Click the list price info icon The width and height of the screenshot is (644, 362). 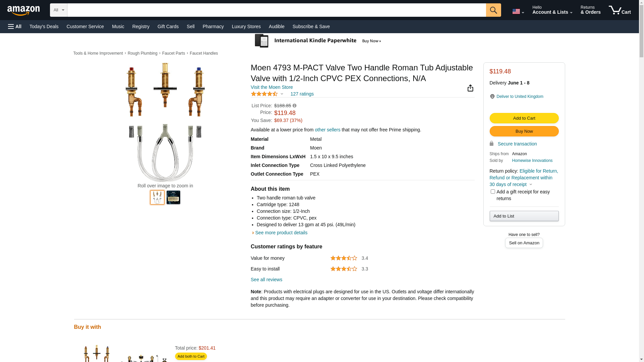tap(294, 106)
